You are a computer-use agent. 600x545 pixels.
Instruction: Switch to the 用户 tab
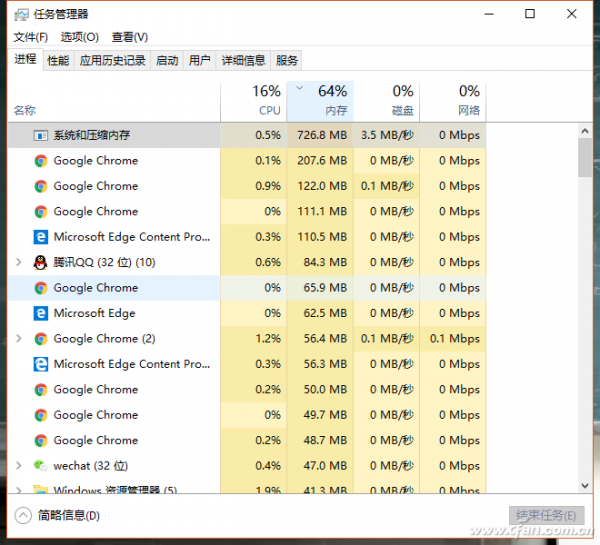coord(199,60)
